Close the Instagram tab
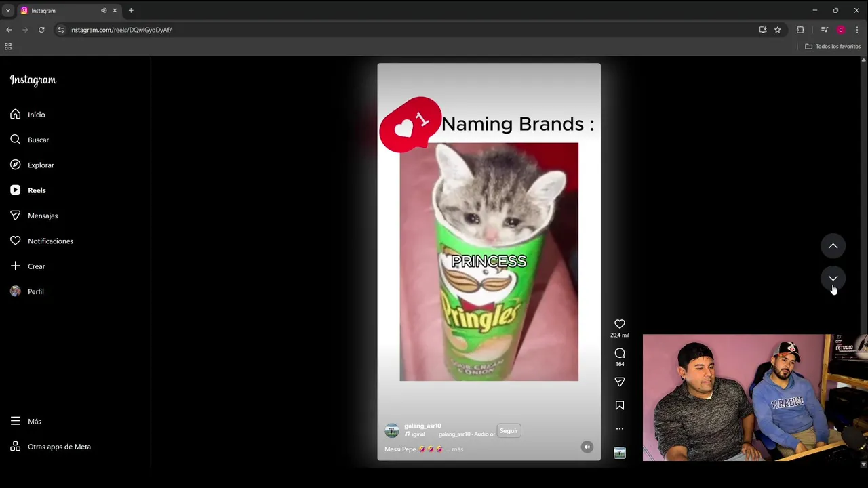868x488 pixels. 115,11
